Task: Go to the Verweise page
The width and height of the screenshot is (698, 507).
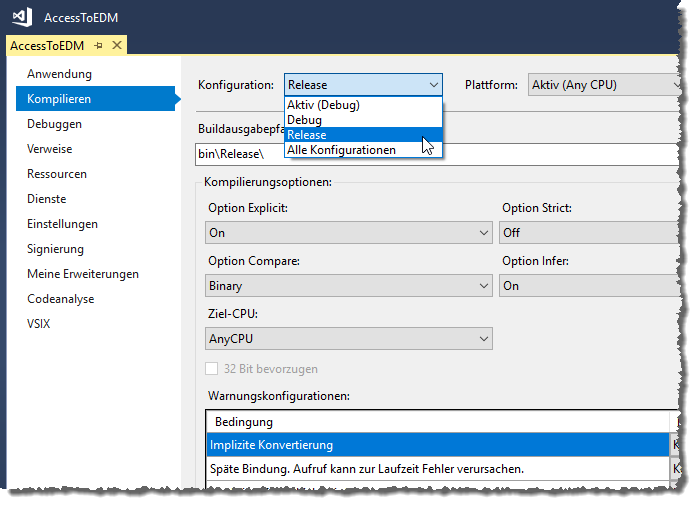Action: click(50, 149)
